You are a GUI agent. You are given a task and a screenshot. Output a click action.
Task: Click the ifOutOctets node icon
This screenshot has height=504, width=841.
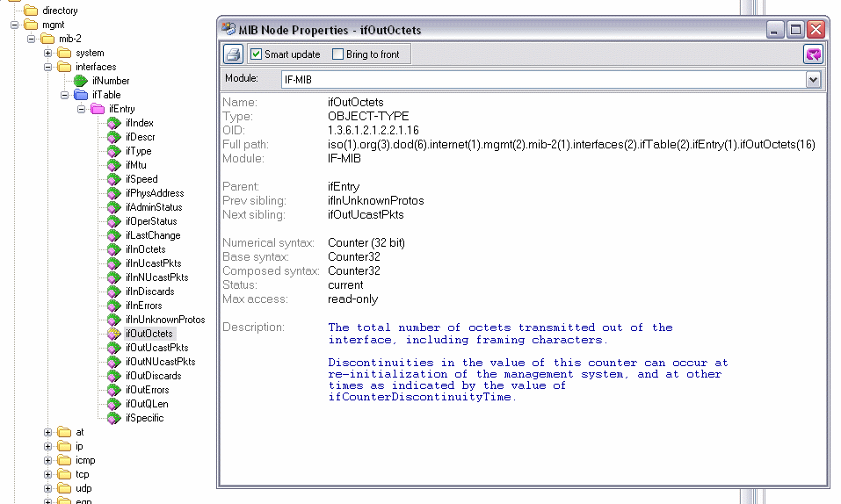[x=113, y=334]
